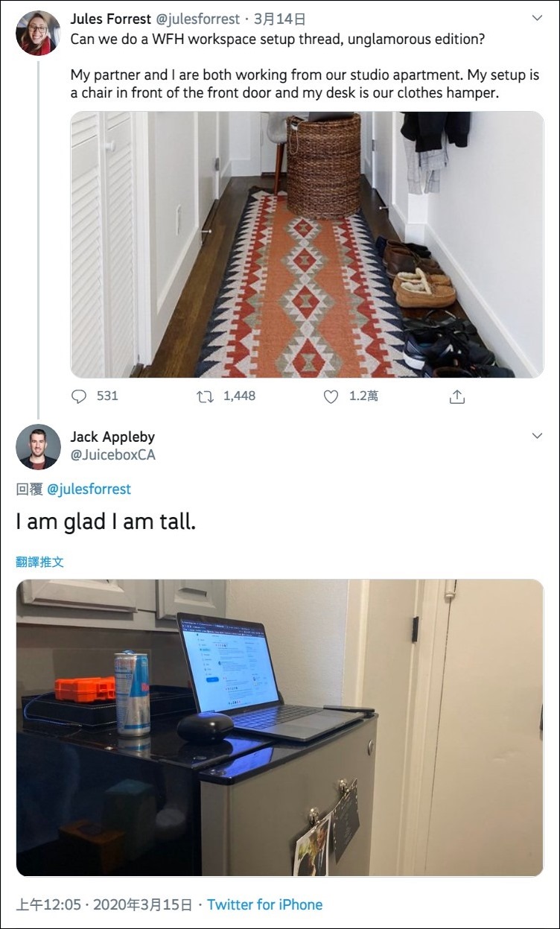This screenshot has width=560, height=929.
Task: Click @julesforrest mention in reply line
Action: (x=89, y=489)
